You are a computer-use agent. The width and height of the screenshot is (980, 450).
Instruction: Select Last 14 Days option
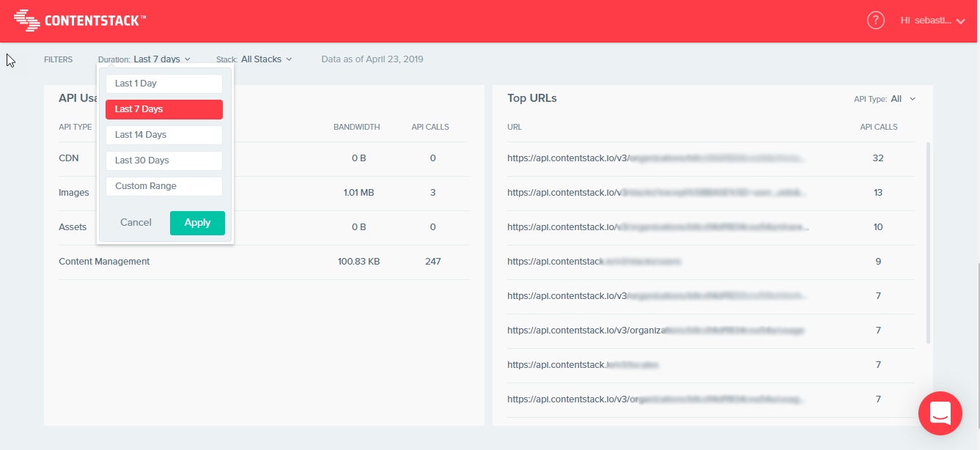coord(163,135)
